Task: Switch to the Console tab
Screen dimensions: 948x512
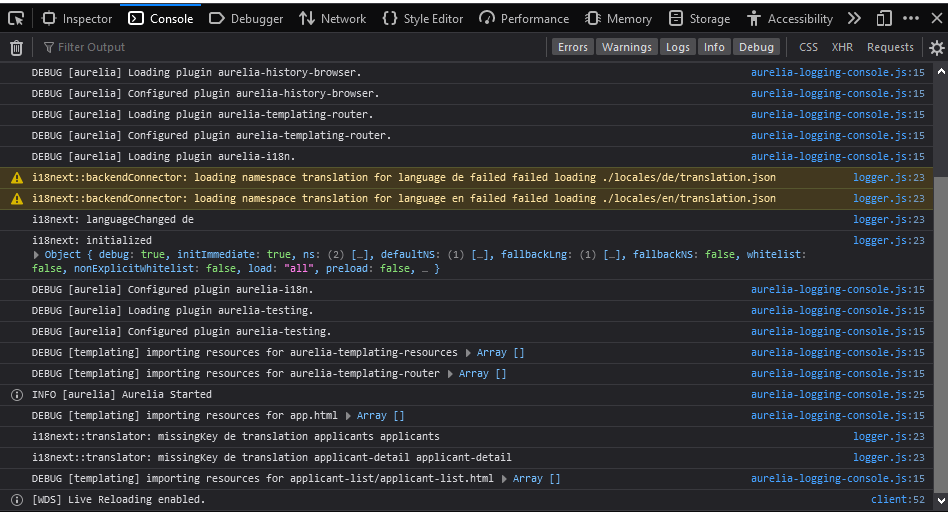Action: (x=161, y=19)
